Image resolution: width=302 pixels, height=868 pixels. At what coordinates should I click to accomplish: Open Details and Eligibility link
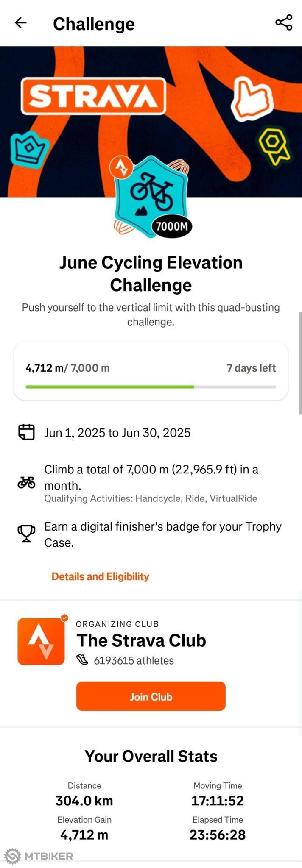(x=101, y=576)
